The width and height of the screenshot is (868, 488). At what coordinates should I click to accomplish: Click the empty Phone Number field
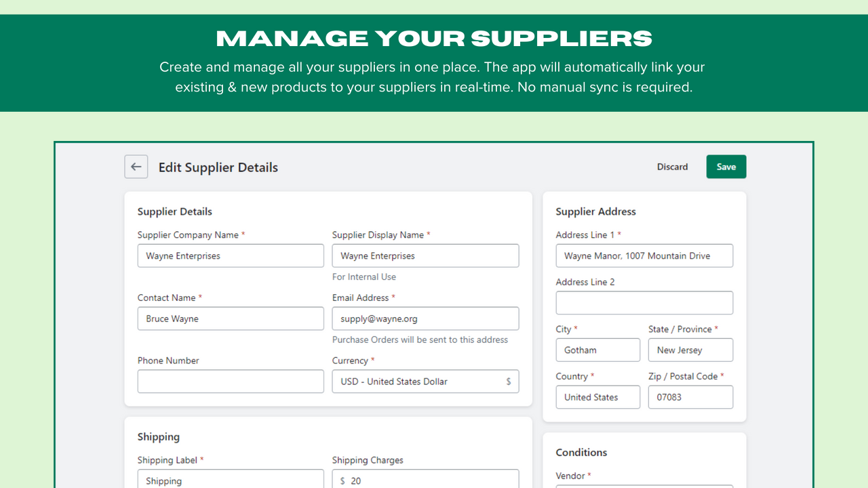[x=231, y=381]
